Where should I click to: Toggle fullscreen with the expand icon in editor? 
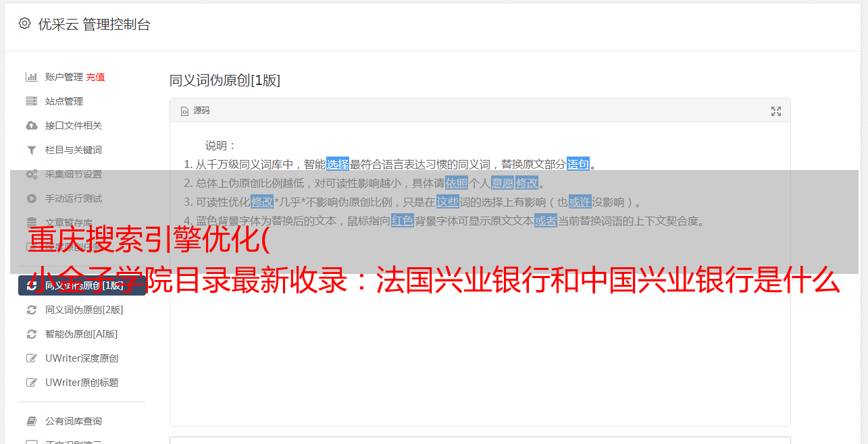coord(775,111)
